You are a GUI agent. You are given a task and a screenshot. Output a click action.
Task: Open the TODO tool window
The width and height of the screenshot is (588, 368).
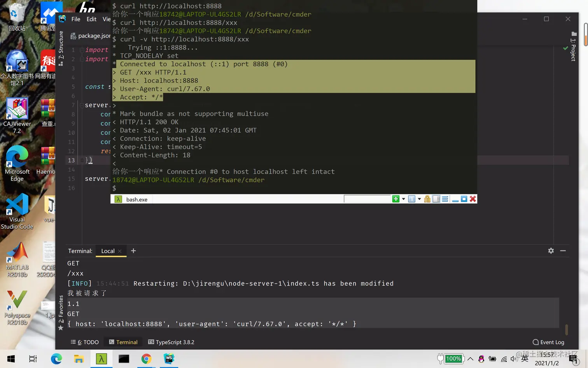pyautogui.click(x=85, y=342)
